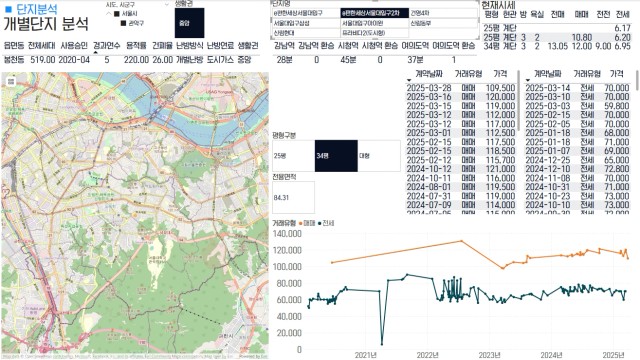The width and height of the screenshot is (640, 360).
Task: Toggle the 관악구 checkbox
Action: 124,23
